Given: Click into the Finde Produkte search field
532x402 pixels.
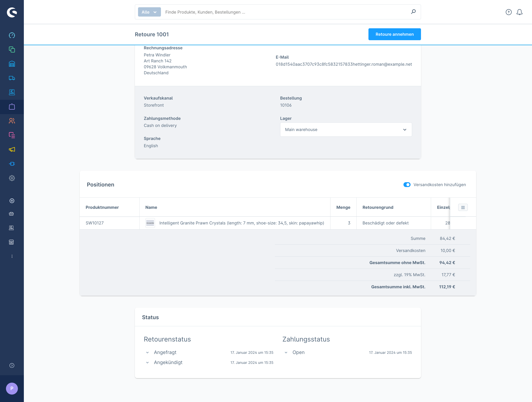Looking at the screenshot, I should pos(286,12).
